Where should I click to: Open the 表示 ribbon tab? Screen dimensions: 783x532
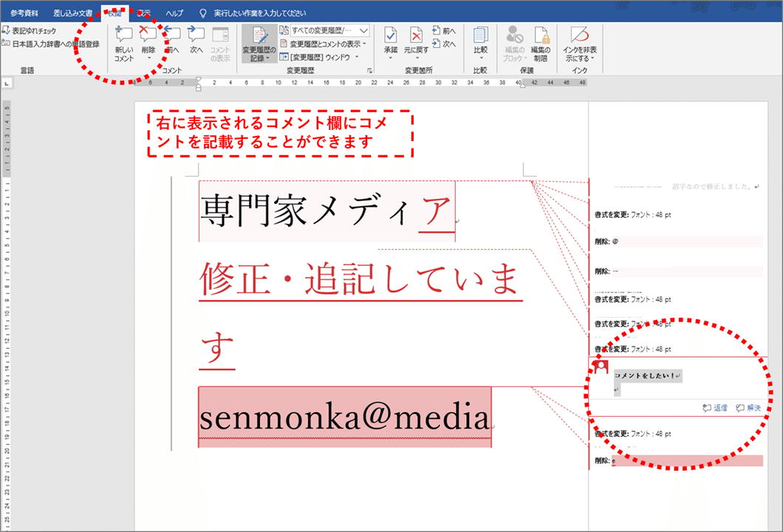[x=144, y=13]
